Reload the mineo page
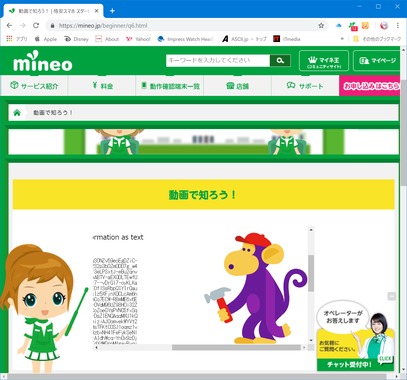Viewport: 407px width, 380px height. point(36,26)
